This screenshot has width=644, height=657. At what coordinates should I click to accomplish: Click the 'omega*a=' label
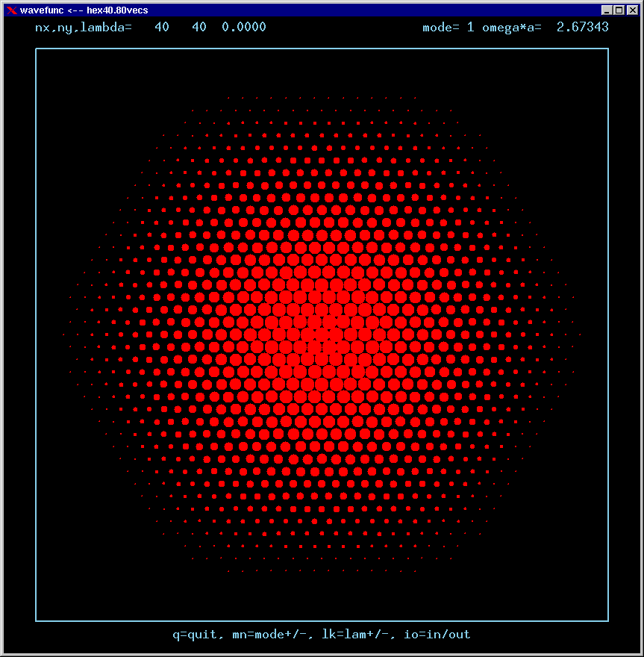pos(512,28)
